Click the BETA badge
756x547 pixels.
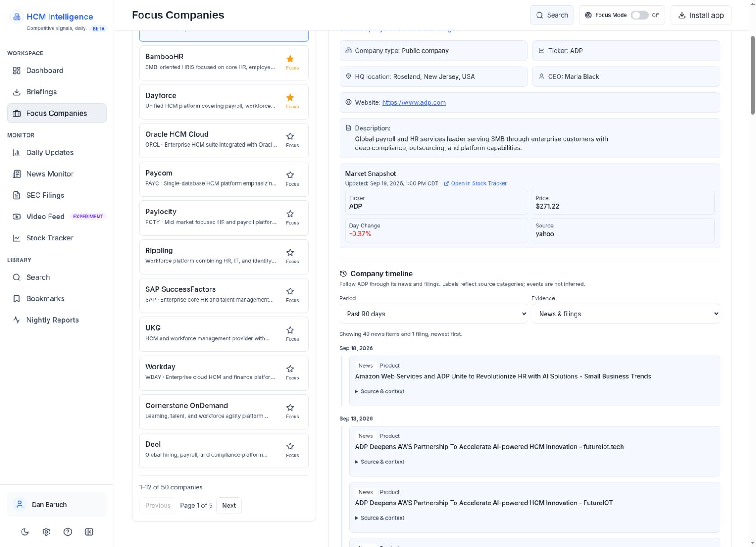(x=98, y=28)
